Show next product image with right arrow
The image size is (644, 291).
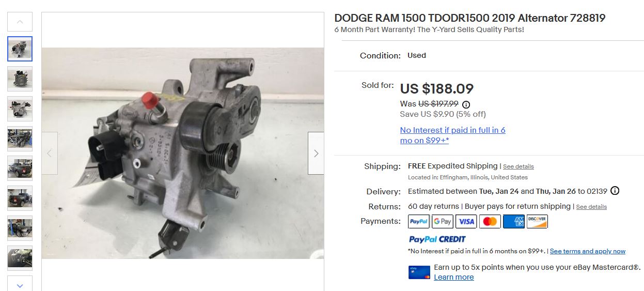click(x=316, y=153)
